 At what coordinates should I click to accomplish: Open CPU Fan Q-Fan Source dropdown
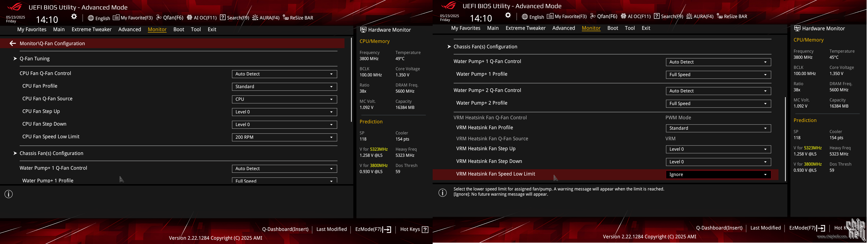284,99
